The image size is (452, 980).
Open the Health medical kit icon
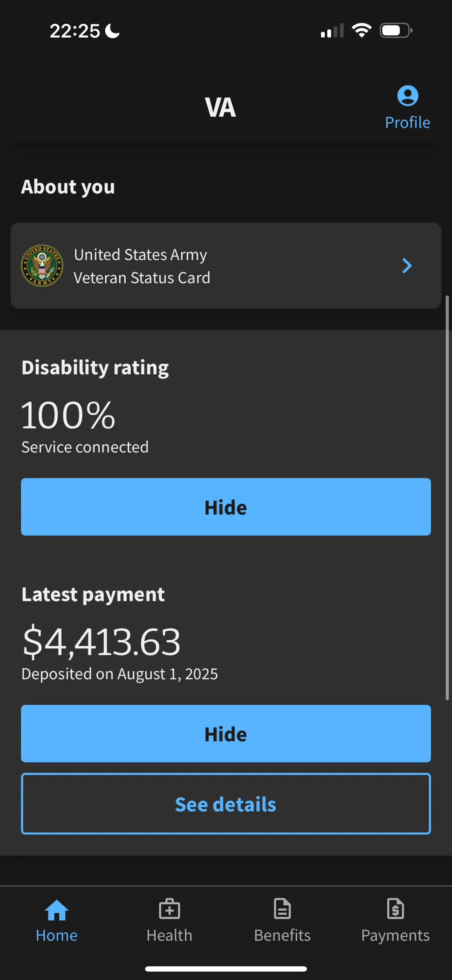[x=169, y=909]
